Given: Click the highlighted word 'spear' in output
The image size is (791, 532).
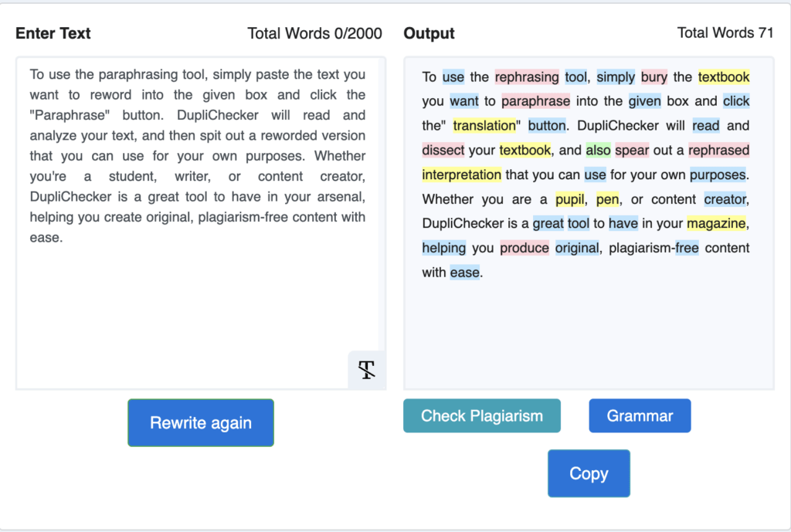Looking at the screenshot, I should (x=632, y=151).
